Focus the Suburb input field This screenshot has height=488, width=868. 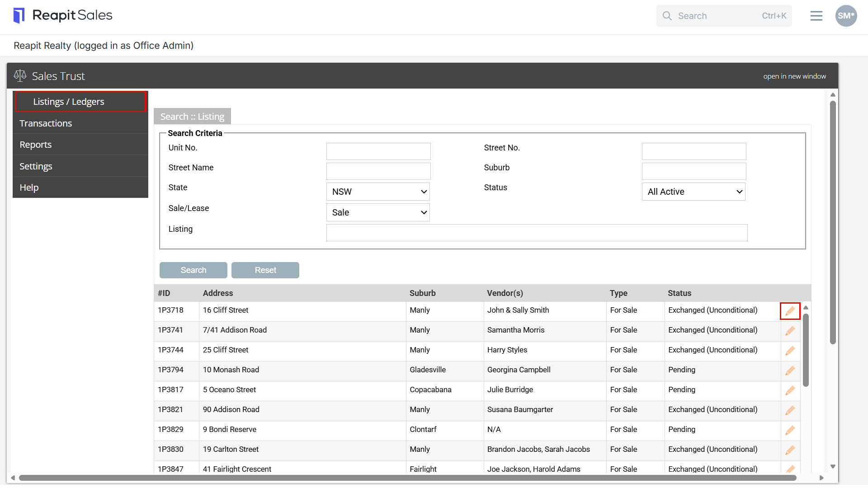[x=694, y=171]
